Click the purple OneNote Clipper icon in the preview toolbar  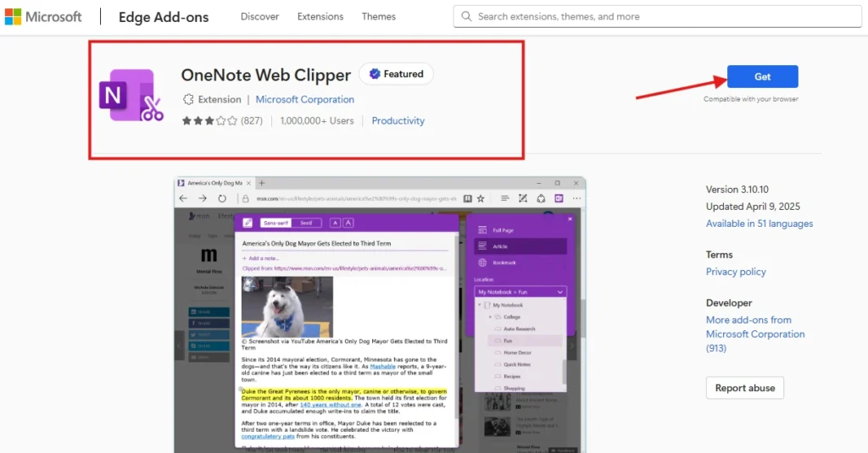pos(559,198)
